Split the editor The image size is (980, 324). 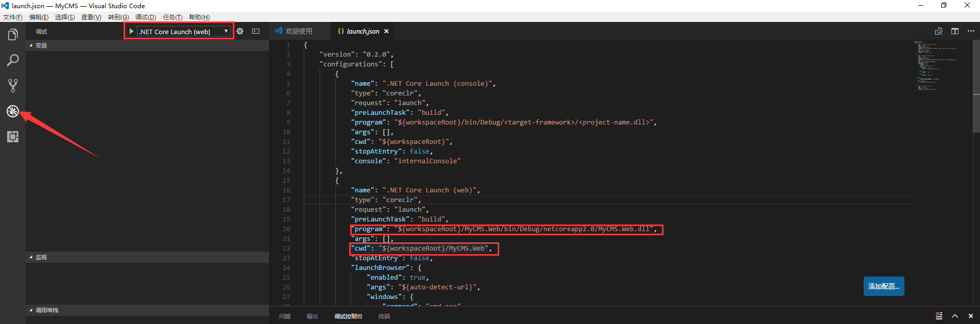[x=955, y=31]
